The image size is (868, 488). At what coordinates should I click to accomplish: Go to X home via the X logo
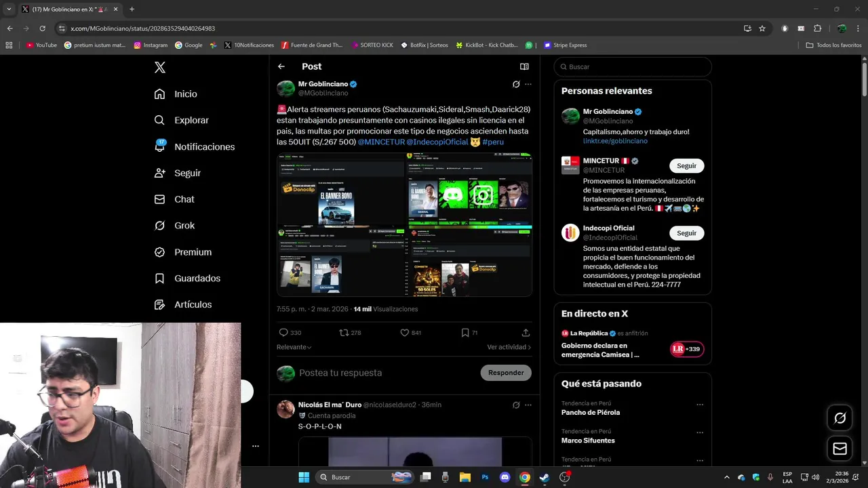tap(160, 67)
